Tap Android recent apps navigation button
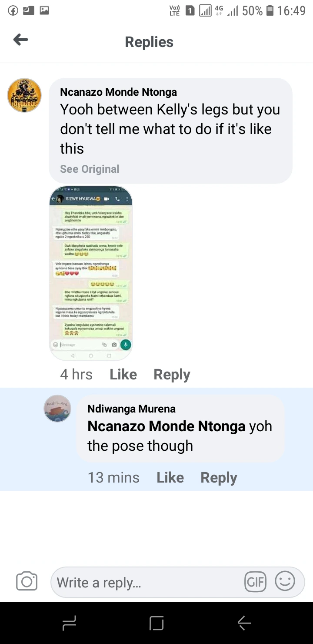 point(70,623)
